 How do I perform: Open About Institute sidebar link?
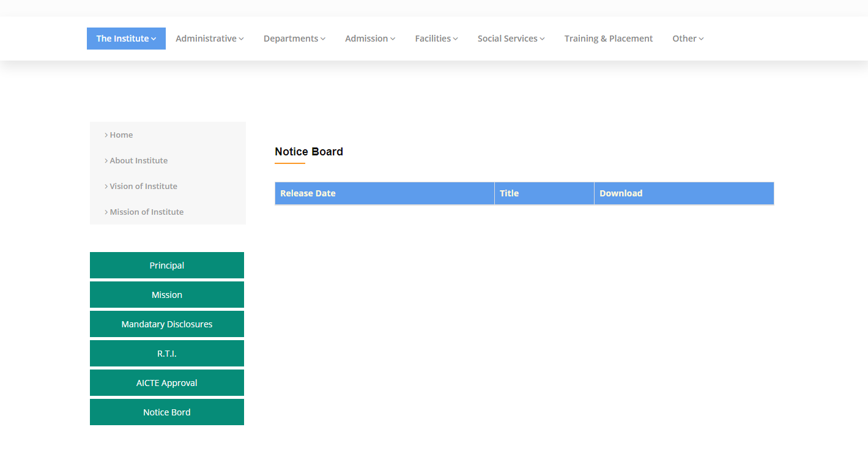point(138,160)
